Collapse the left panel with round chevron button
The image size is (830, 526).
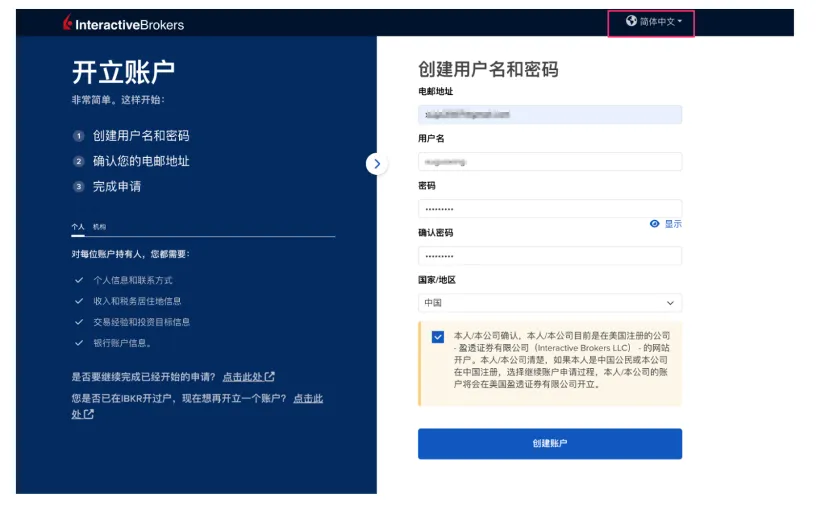377,164
